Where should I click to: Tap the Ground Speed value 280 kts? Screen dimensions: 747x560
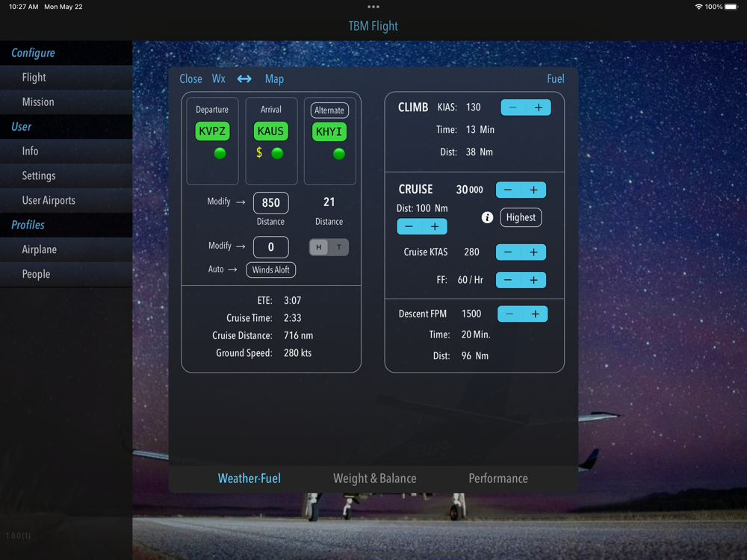coord(298,353)
